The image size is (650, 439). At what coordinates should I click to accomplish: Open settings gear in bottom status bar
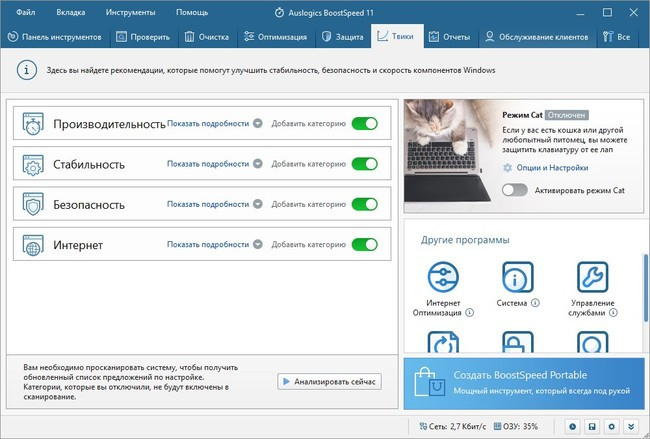(x=611, y=427)
